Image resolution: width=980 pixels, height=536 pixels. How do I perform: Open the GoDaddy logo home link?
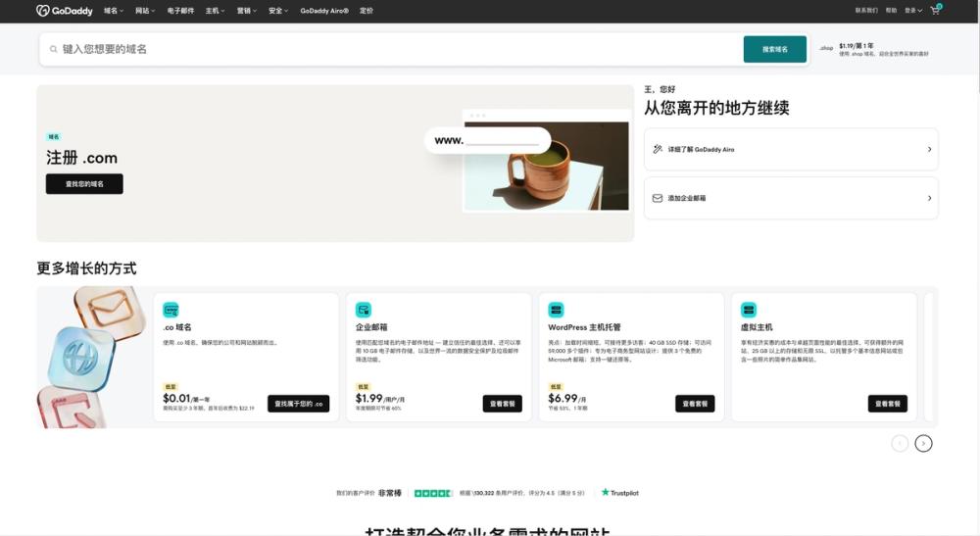[65, 11]
